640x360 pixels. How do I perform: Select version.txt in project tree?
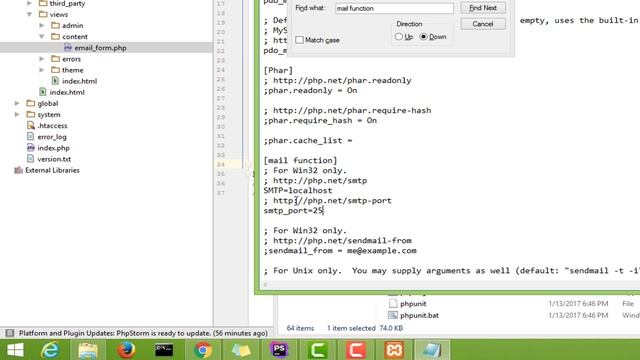(x=54, y=159)
